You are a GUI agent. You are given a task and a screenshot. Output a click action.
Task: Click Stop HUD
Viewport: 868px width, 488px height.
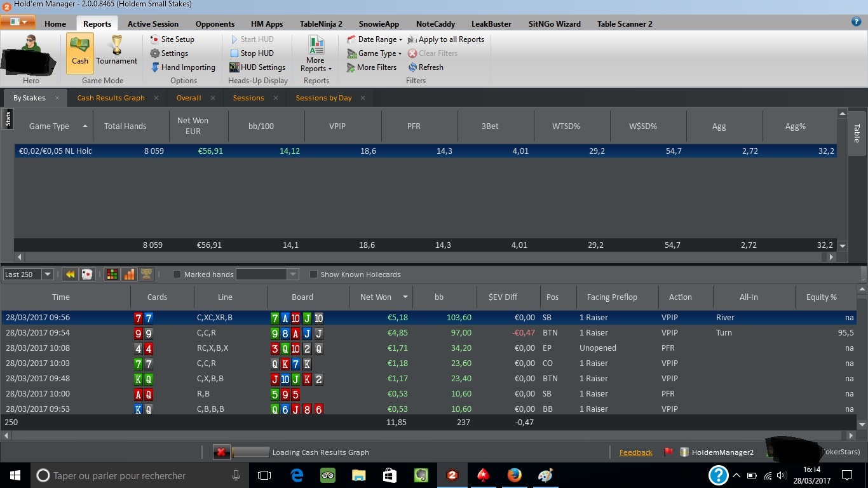[x=252, y=53]
